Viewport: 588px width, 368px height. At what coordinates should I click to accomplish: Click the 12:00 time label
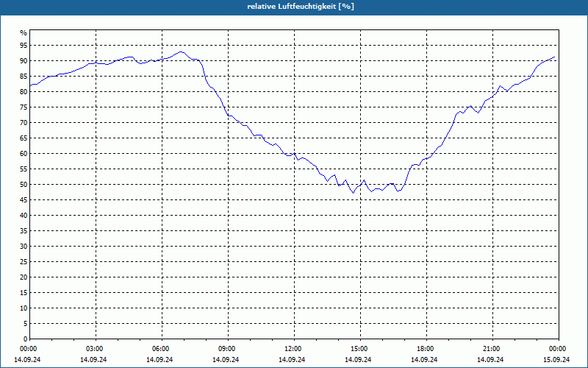tap(293, 349)
